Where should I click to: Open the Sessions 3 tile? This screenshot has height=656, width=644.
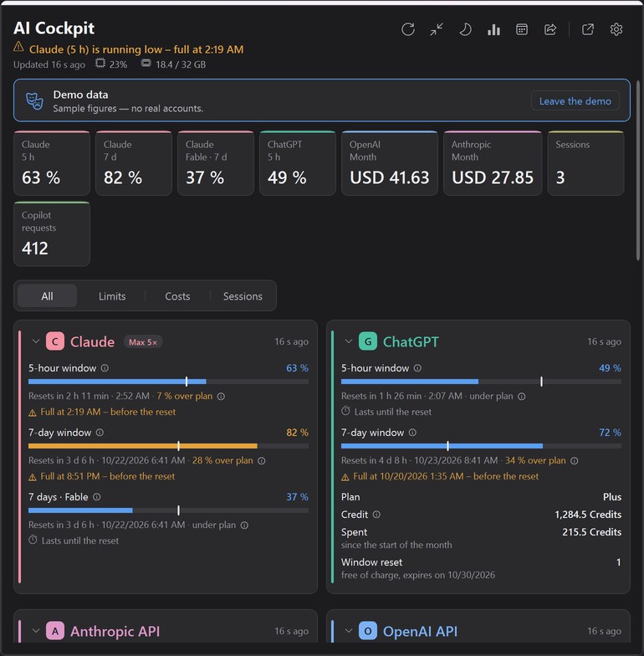tap(585, 163)
